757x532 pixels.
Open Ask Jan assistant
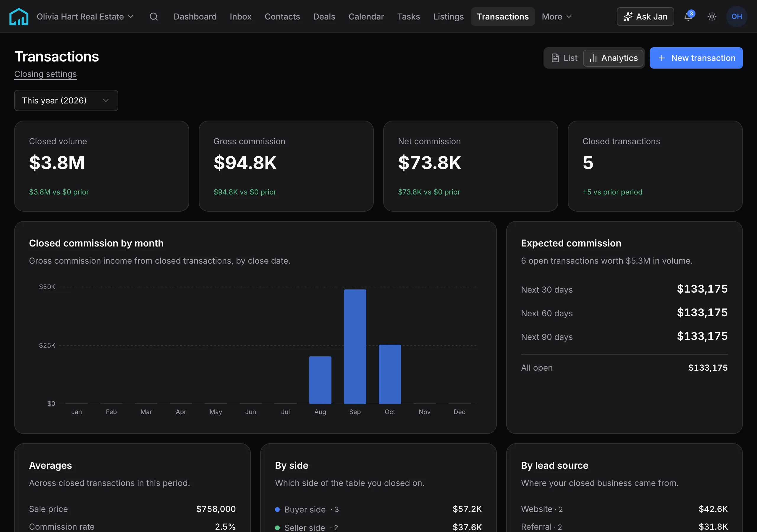[x=645, y=17]
